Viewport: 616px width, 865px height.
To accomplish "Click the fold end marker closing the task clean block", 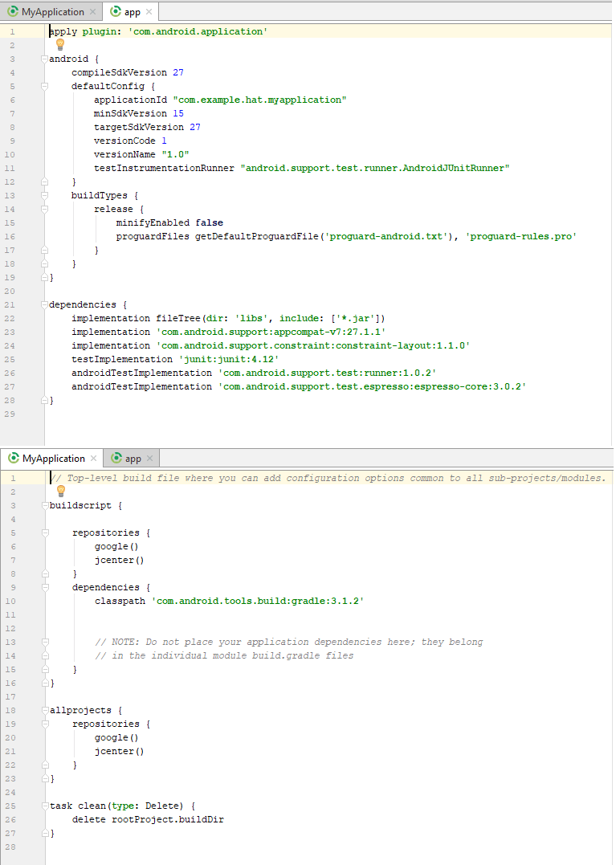I will (x=45, y=833).
